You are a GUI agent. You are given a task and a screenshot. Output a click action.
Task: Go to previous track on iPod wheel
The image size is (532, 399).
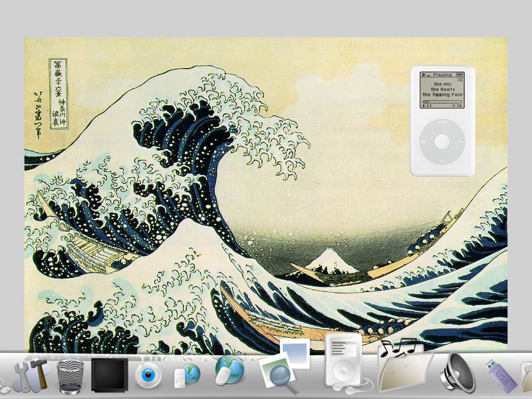tap(424, 142)
